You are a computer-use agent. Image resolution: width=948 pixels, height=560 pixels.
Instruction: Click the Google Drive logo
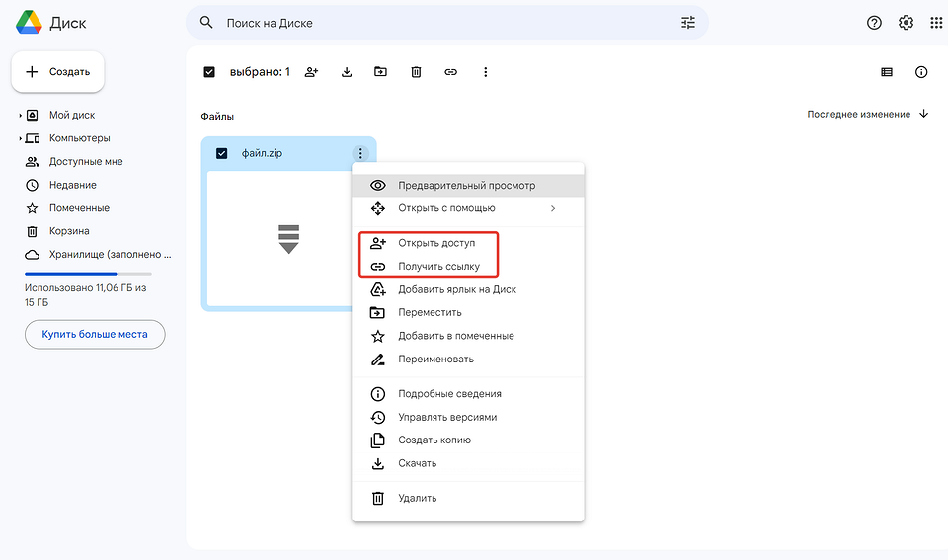tap(29, 23)
